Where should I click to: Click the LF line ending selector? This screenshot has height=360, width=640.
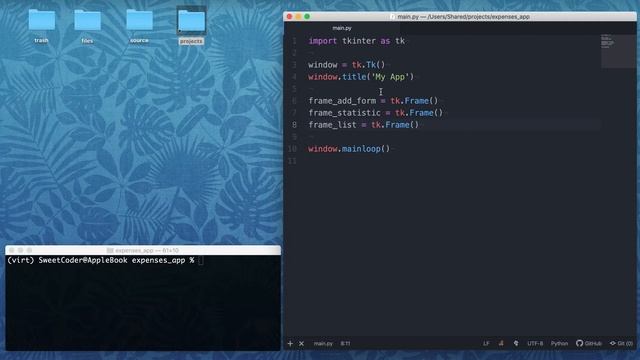[x=486, y=343]
